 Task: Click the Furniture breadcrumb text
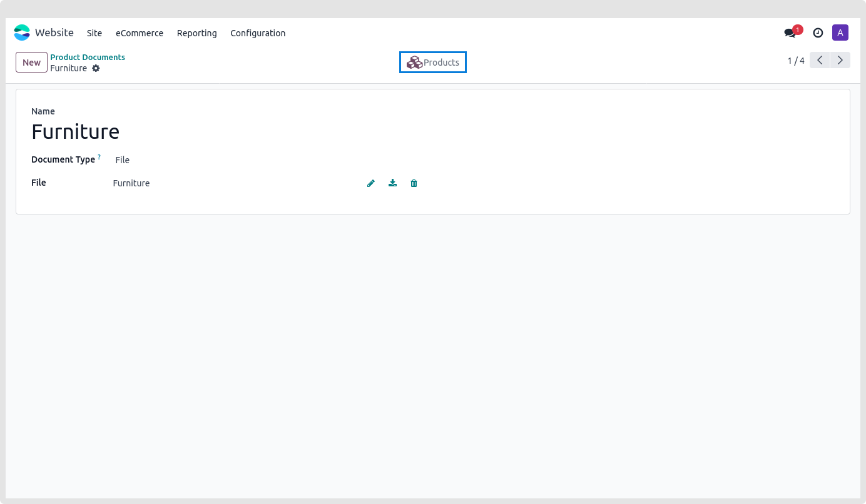pos(69,68)
